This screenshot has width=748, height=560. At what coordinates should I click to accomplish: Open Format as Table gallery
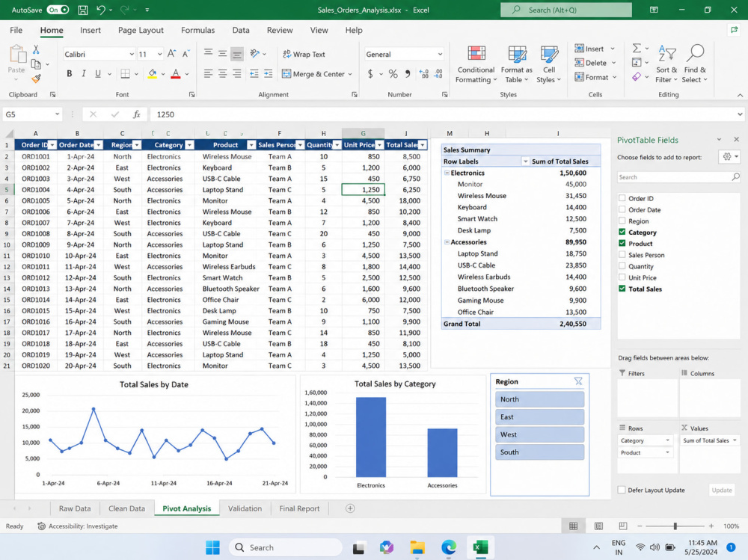(517, 64)
